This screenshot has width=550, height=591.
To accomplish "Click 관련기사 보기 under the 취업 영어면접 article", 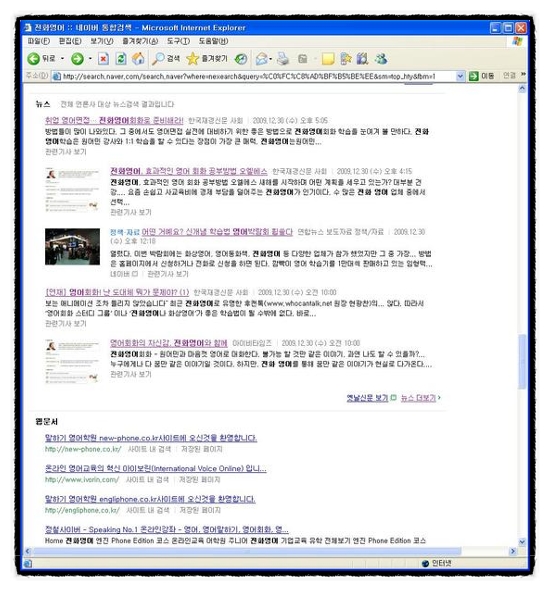I will pos(66,152).
